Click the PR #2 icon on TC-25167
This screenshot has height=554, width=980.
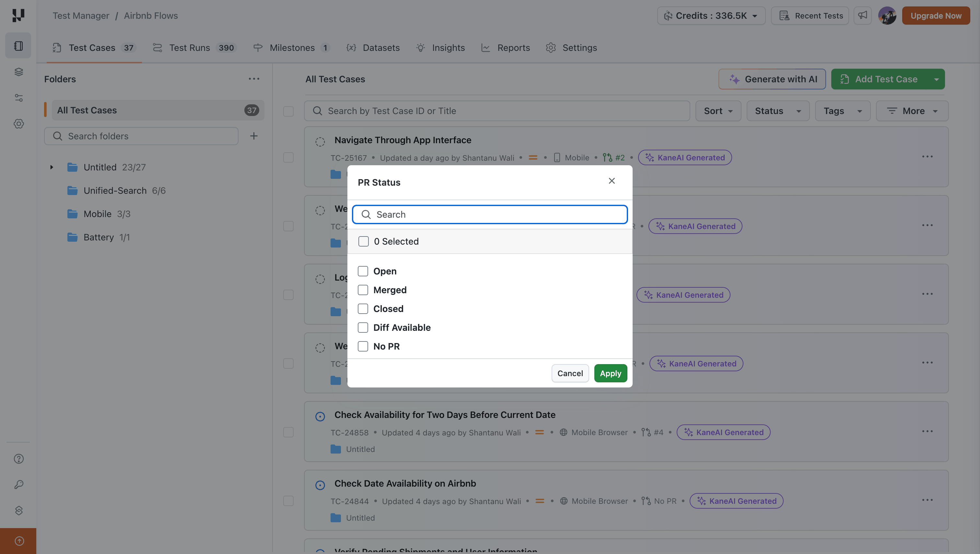(x=607, y=157)
